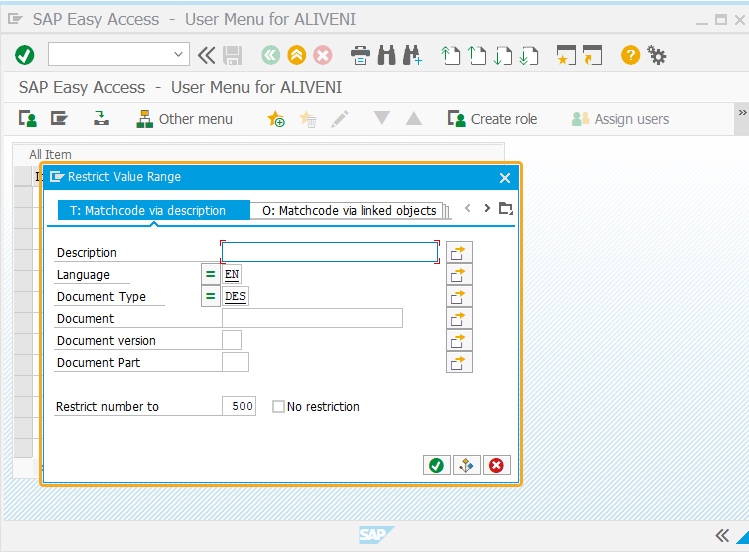Click the Description input field
Viewport: 749px width, 552px height.
(x=330, y=252)
